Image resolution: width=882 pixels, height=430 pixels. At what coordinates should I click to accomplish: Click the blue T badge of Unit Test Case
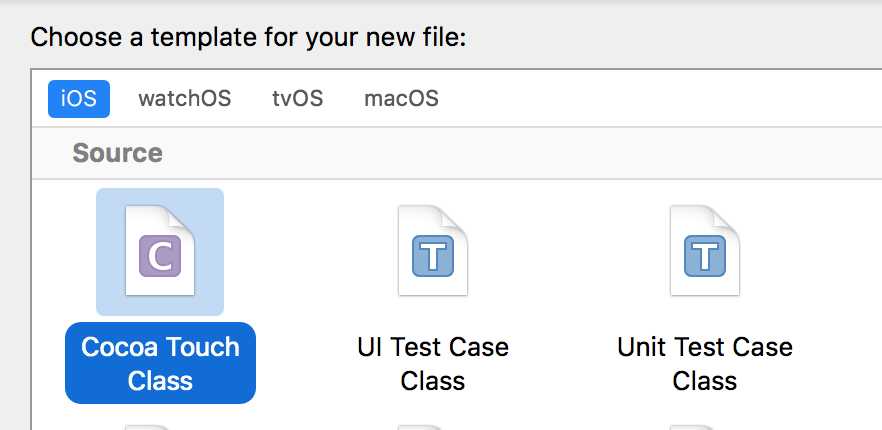(x=705, y=256)
